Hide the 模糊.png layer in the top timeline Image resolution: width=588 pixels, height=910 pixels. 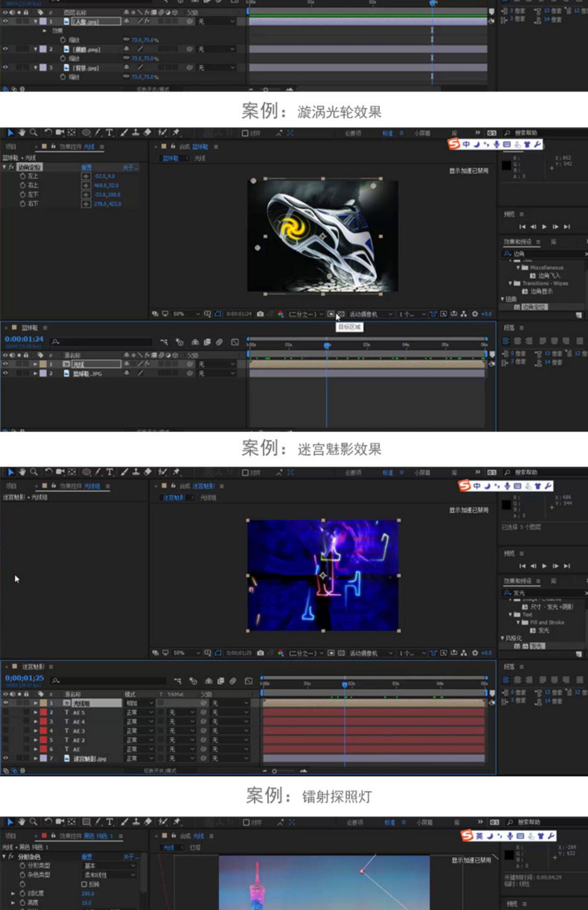click(5, 49)
